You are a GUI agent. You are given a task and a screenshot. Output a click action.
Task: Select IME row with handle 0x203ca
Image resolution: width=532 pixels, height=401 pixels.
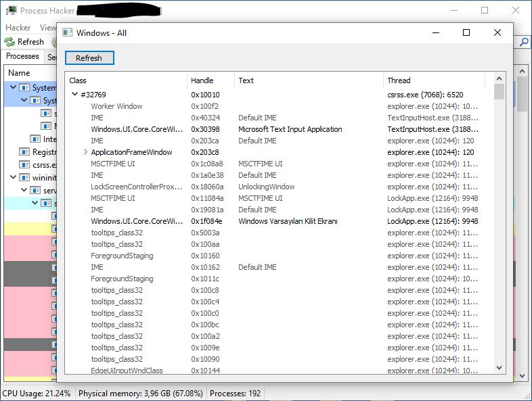(x=278, y=141)
